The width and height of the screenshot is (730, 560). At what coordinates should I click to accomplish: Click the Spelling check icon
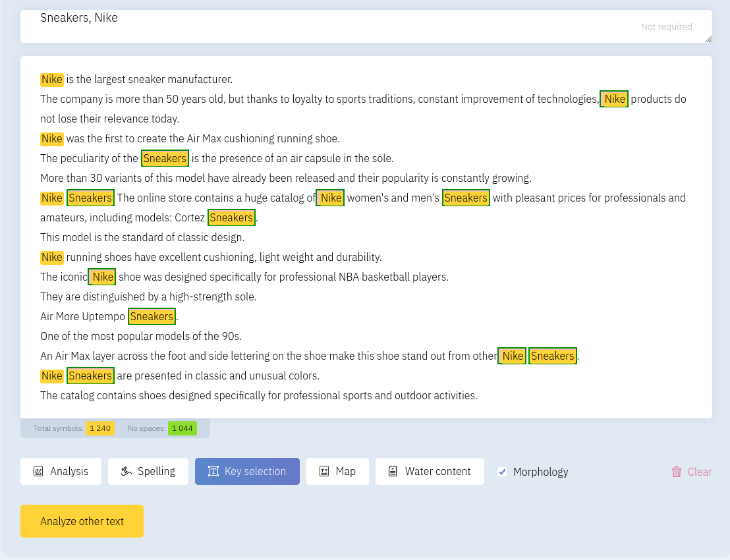click(x=126, y=472)
